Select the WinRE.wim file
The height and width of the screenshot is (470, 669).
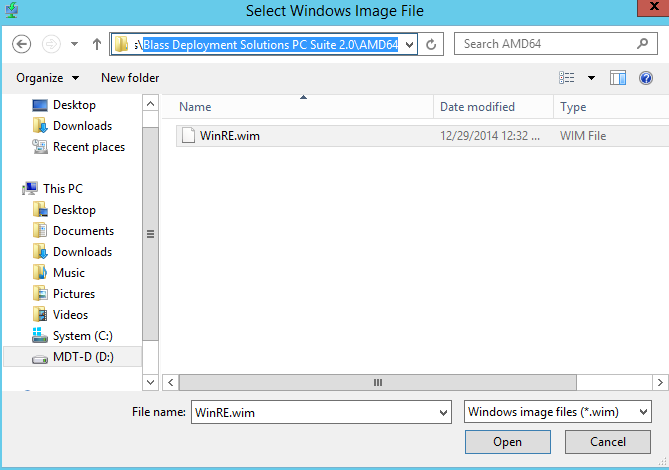422,136
